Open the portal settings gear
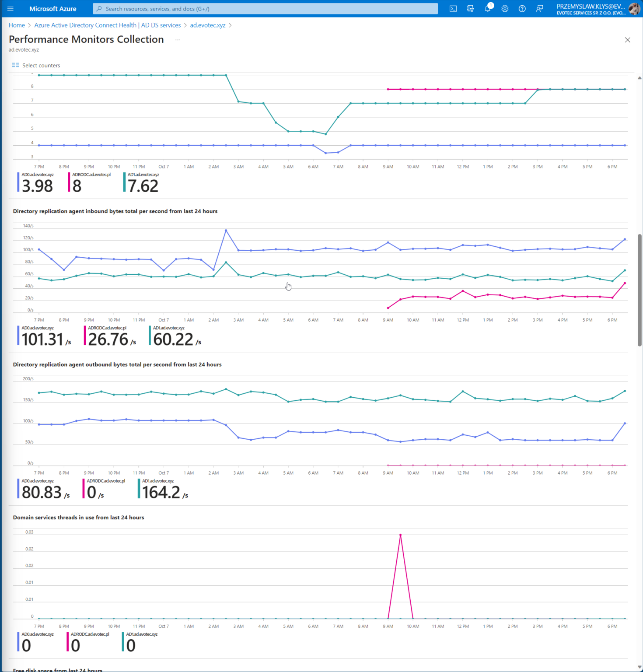 point(505,8)
